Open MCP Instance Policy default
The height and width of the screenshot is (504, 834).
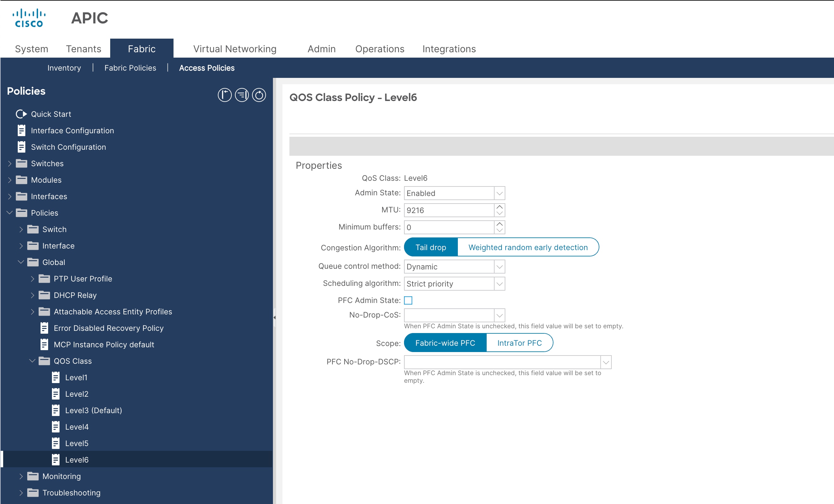coord(103,344)
